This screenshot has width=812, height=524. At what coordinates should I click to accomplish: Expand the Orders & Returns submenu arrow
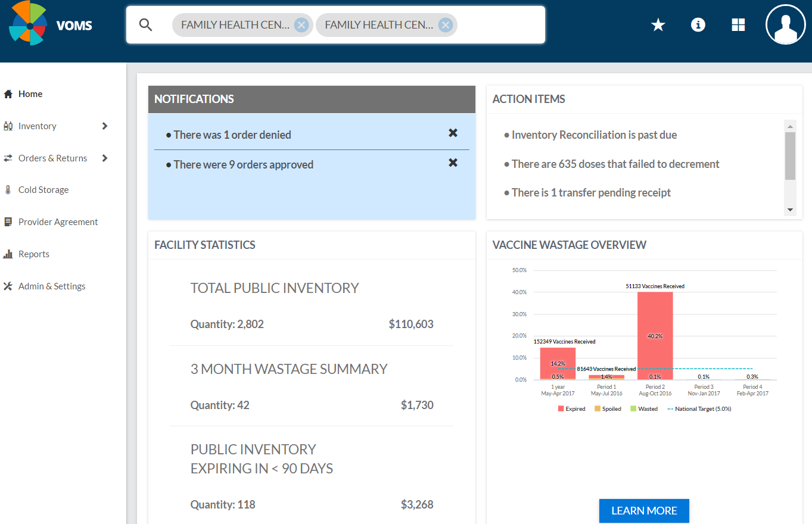pos(105,158)
